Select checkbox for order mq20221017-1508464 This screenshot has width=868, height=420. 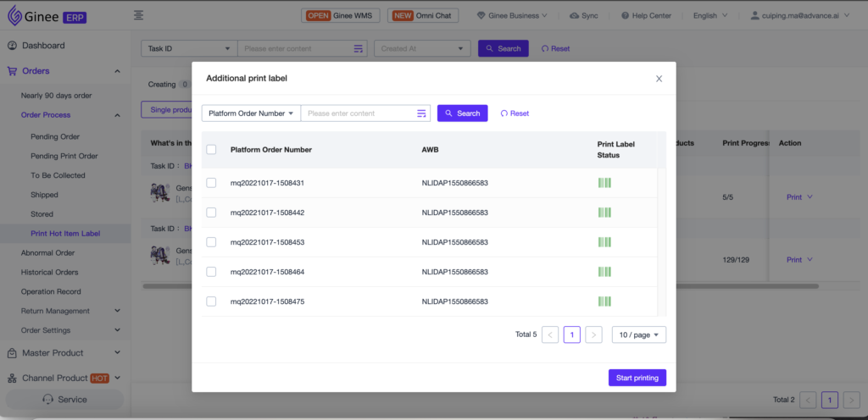[x=211, y=272]
